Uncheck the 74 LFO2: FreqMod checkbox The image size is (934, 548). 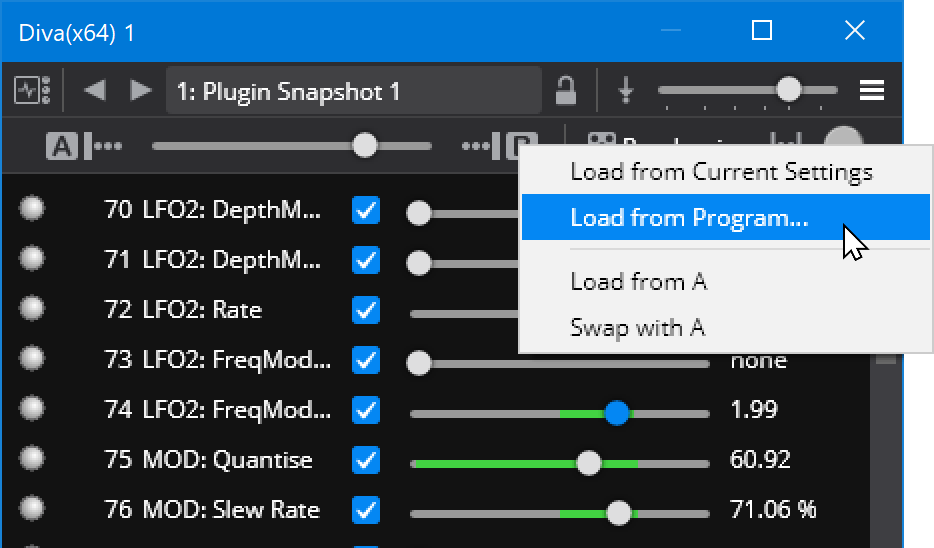[x=366, y=410]
